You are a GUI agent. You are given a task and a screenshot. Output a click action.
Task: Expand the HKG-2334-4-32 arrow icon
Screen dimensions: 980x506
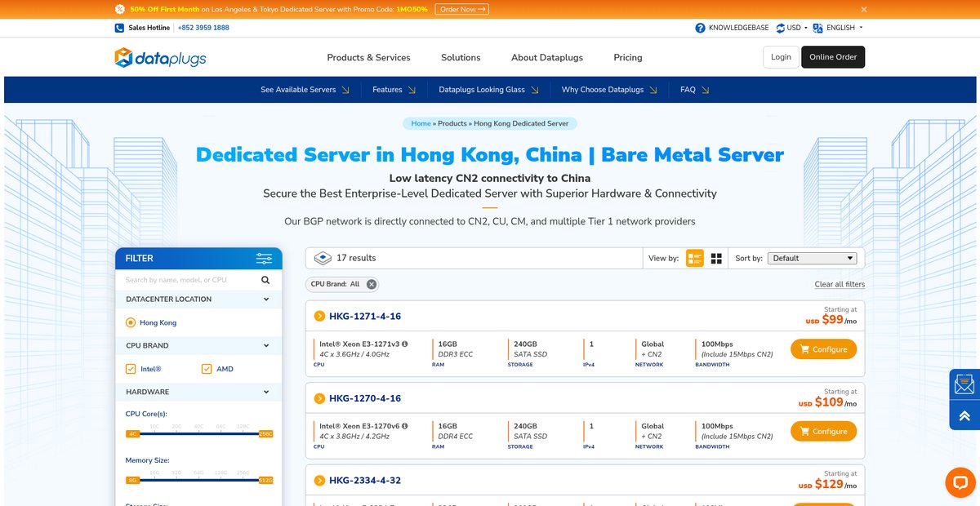coord(319,481)
